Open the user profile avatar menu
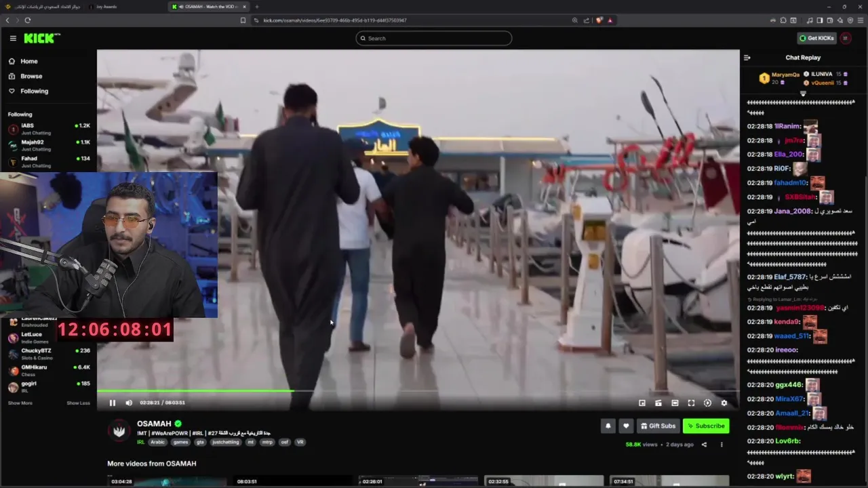The height and width of the screenshot is (488, 868). click(846, 39)
